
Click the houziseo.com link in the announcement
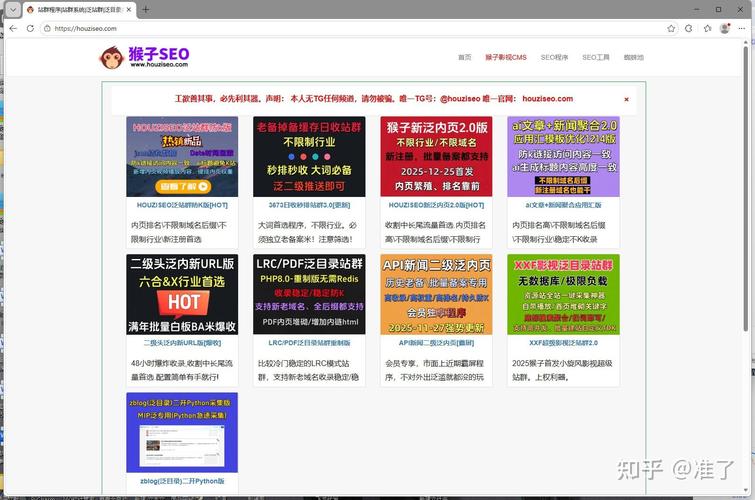[x=547, y=99]
